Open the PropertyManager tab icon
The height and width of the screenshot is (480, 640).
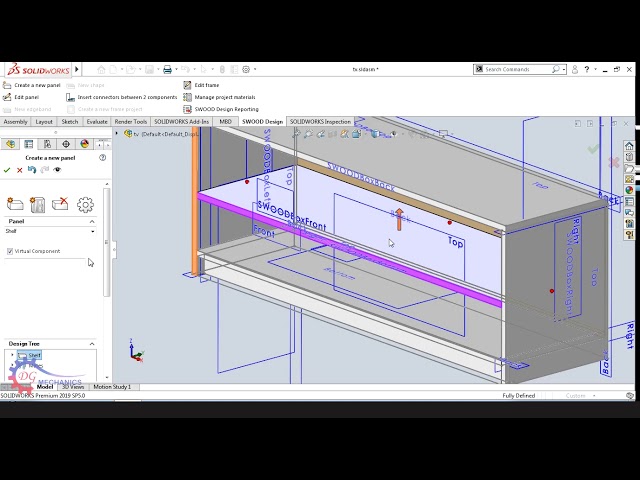tap(29, 144)
